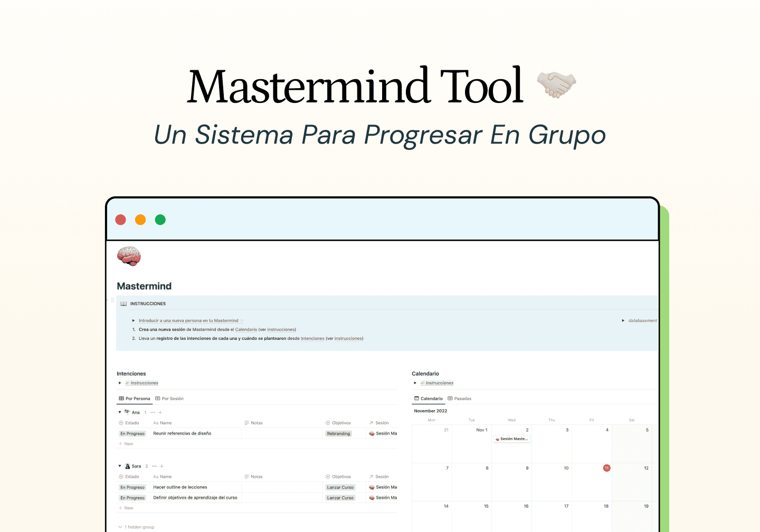This screenshot has height=532, width=760.
Task: Open the Sesión Mastermind event on November 2
Action: coord(511,439)
